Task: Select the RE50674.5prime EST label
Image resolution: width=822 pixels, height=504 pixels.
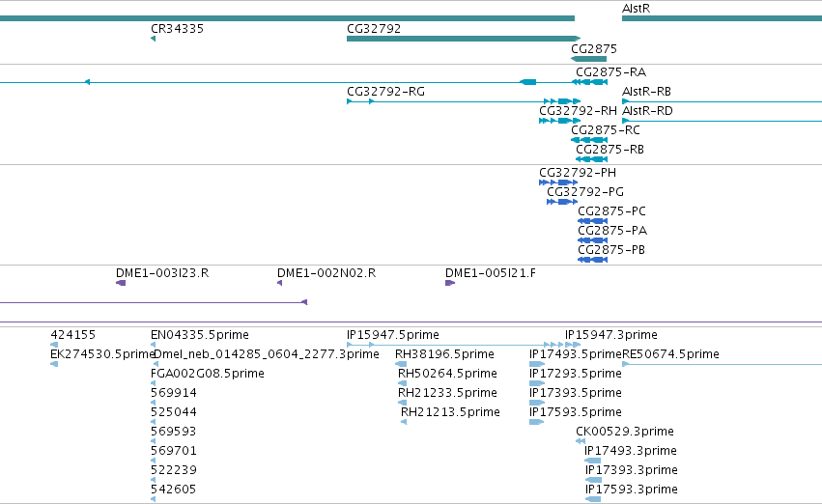Action: tap(670, 354)
